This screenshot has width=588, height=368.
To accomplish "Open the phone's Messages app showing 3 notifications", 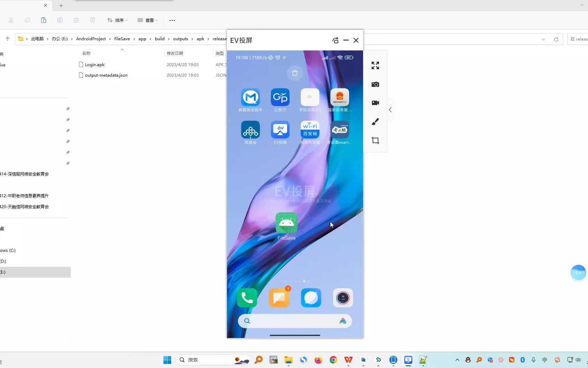I will click(279, 297).
